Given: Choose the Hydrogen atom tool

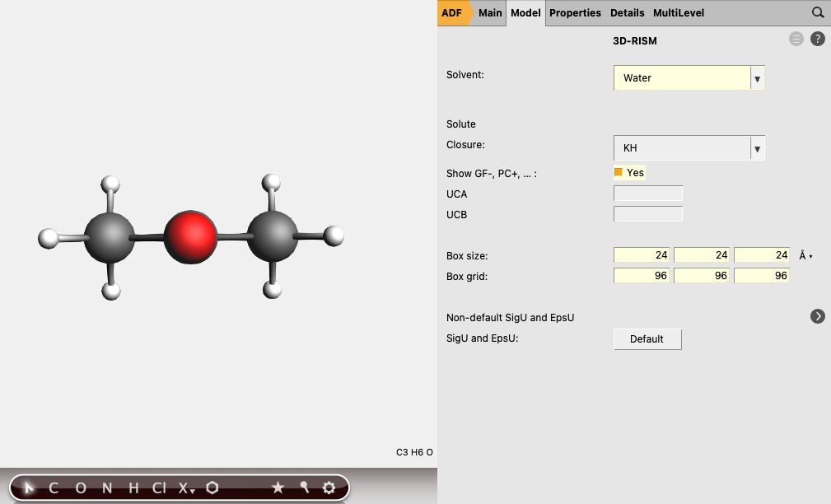Looking at the screenshot, I should [x=133, y=488].
